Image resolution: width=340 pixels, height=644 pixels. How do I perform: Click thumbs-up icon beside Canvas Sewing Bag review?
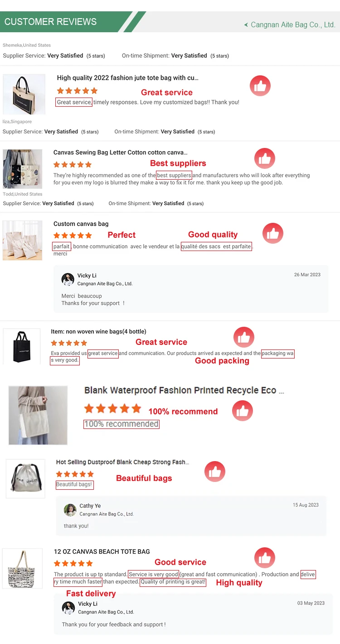pyautogui.click(x=264, y=158)
